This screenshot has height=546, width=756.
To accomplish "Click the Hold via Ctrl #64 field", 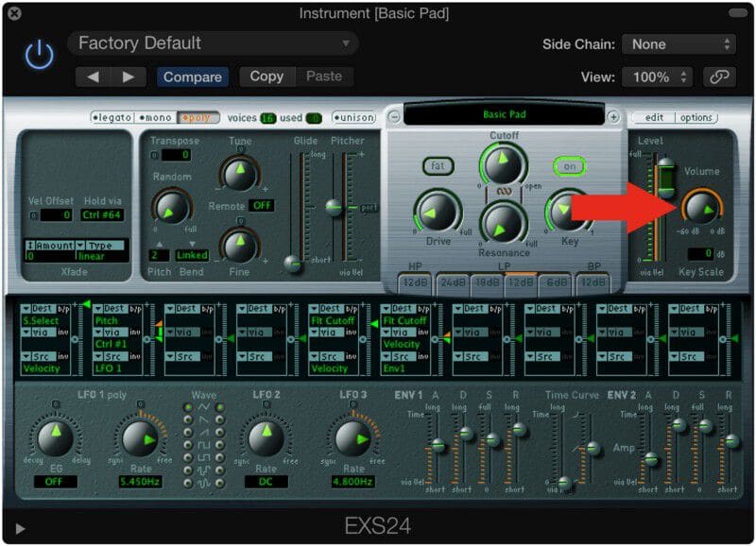I will coord(102,215).
